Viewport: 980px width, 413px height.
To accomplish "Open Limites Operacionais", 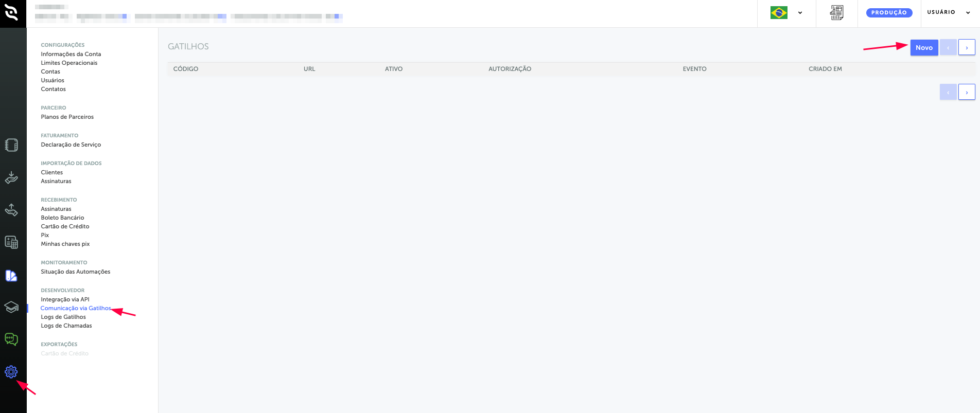I will point(69,63).
